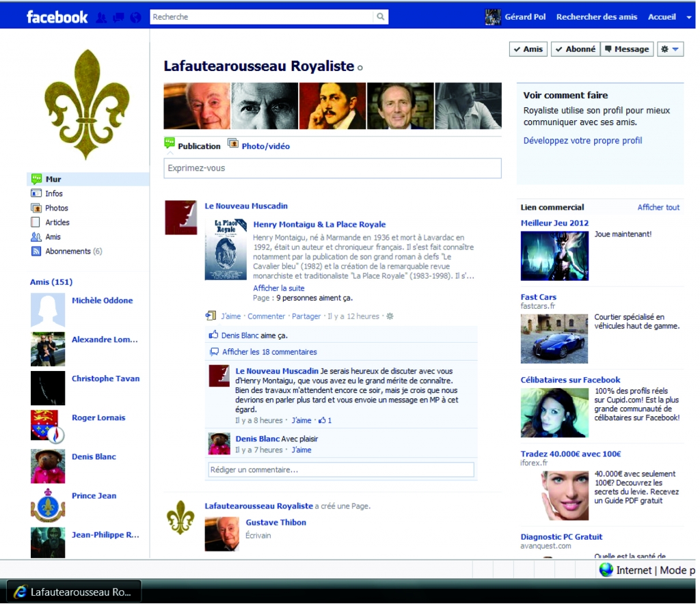Click the Message button
Screen dimensions: 700x604
628,49
